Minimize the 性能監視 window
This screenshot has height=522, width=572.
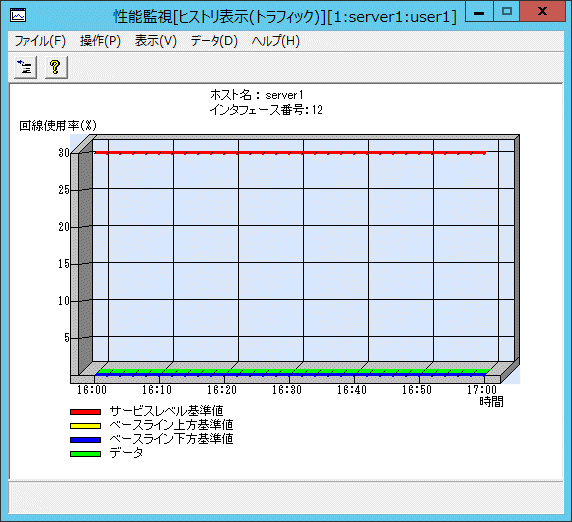[x=479, y=12]
